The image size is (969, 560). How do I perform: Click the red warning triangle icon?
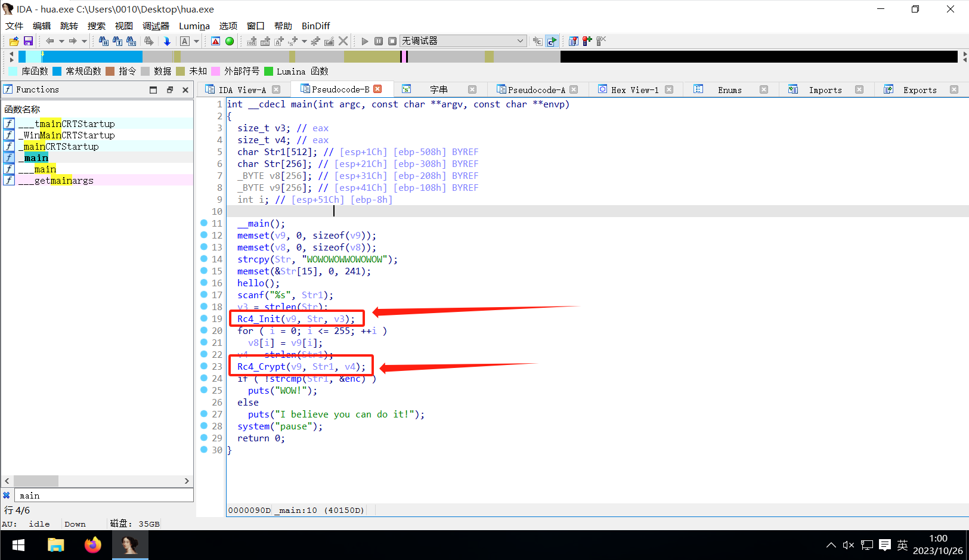tap(216, 41)
